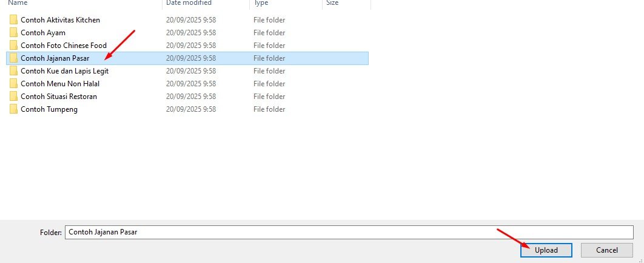Choose the Contoh Ayam folder name
644x263 pixels.
(43, 33)
